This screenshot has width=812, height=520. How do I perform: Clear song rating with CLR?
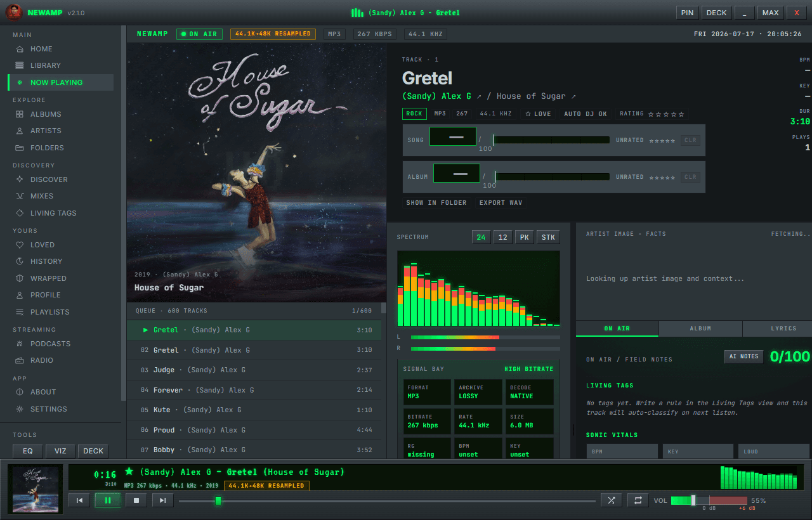point(690,140)
